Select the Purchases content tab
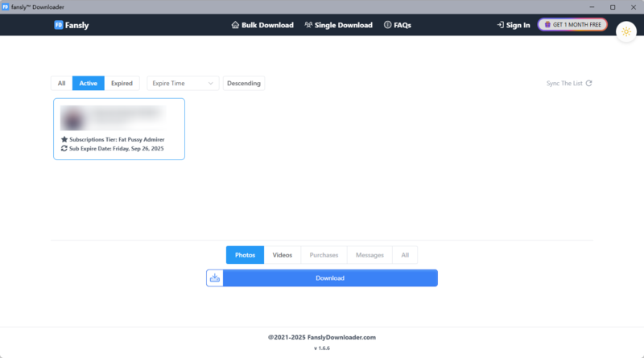 (x=324, y=255)
